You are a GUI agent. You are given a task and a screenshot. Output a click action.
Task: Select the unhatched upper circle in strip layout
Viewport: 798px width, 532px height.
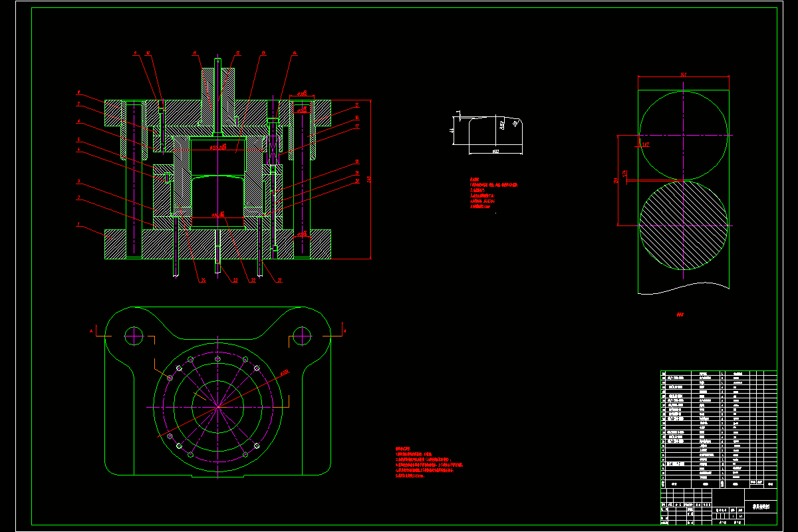tap(684, 136)
